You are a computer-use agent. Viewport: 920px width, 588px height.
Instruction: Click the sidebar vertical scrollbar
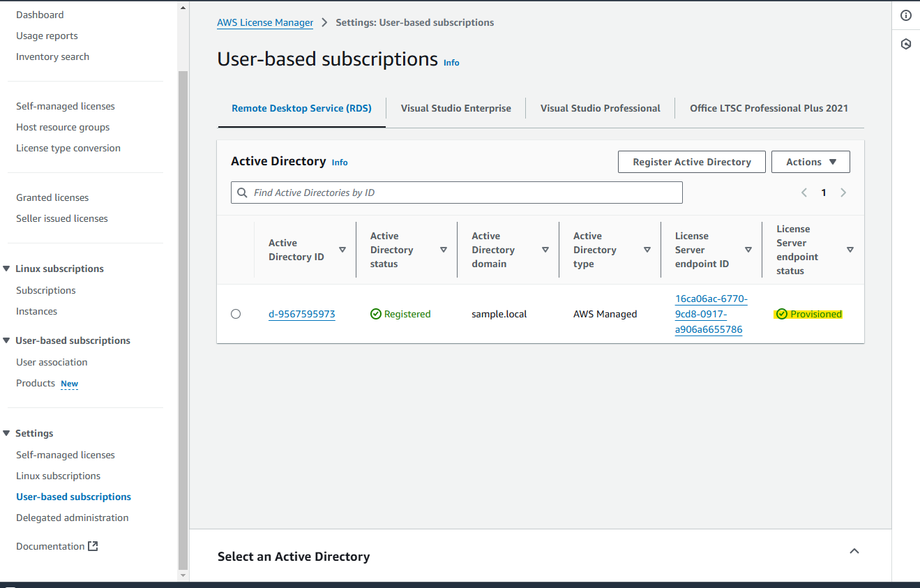point(183,321)
